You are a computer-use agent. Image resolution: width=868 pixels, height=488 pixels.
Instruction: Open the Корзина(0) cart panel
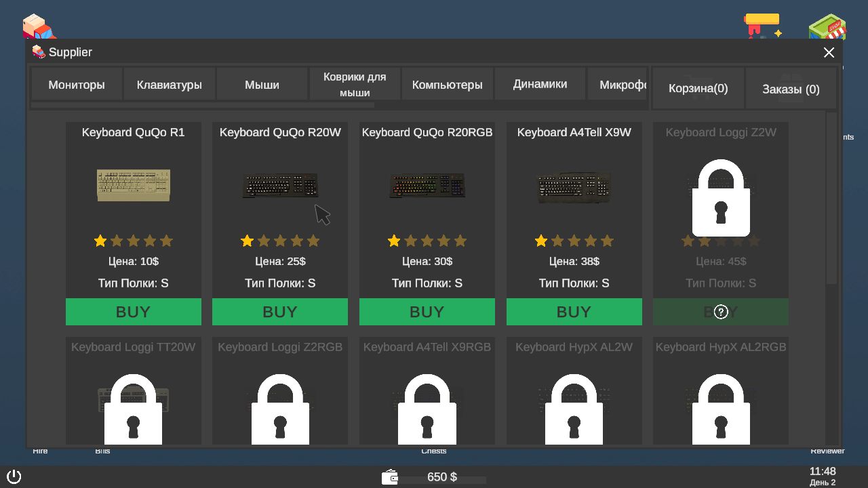coord(698,88)
